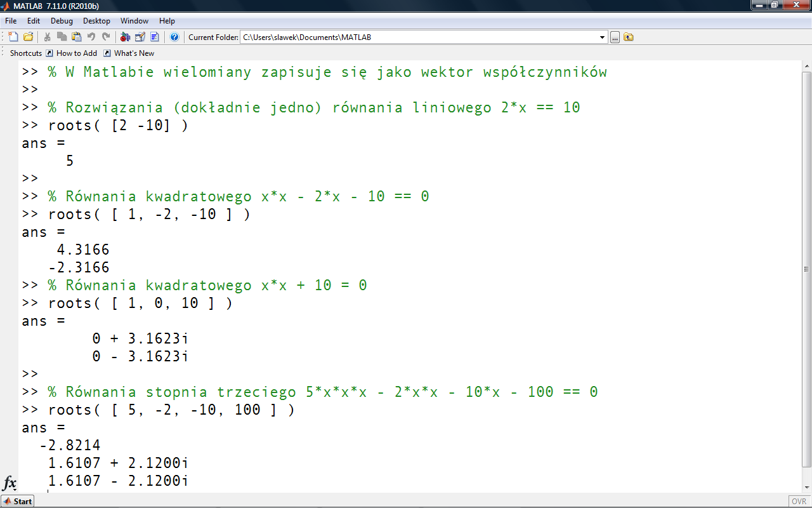Image resolution: width=812 pixels, height=508 pixels.
Task: Click the Shortcuts toolbar label
Action: 26,53
